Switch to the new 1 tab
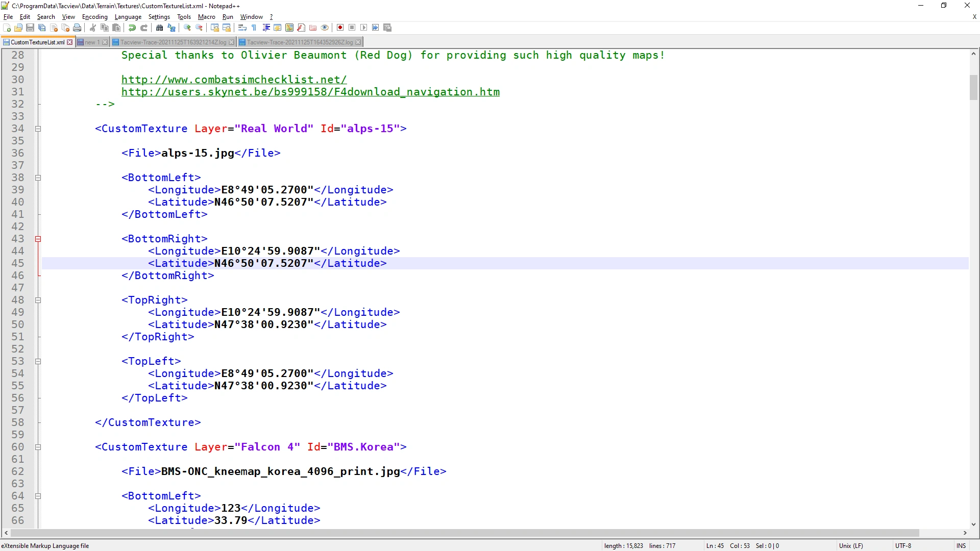 [x=91, y=42]
